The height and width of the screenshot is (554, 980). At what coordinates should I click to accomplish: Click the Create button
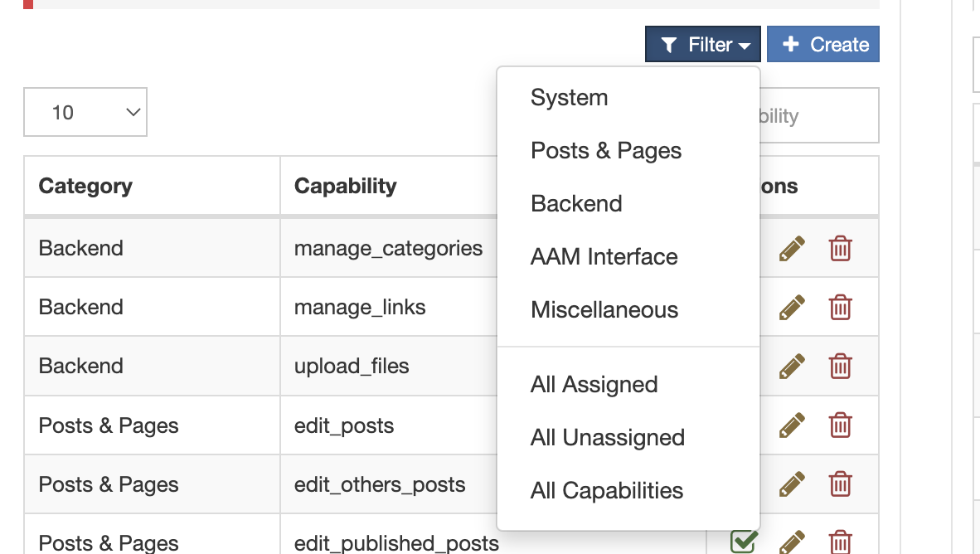coord(823,44)
